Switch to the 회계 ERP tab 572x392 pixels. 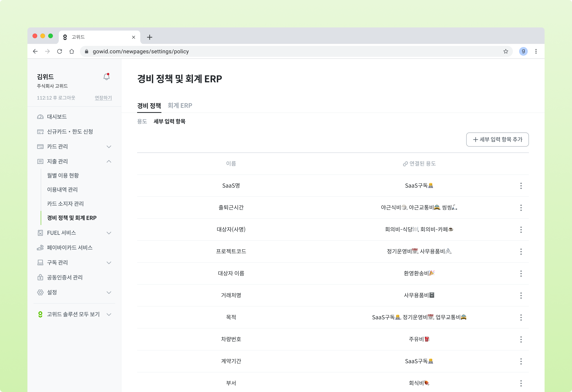[180, 106]
